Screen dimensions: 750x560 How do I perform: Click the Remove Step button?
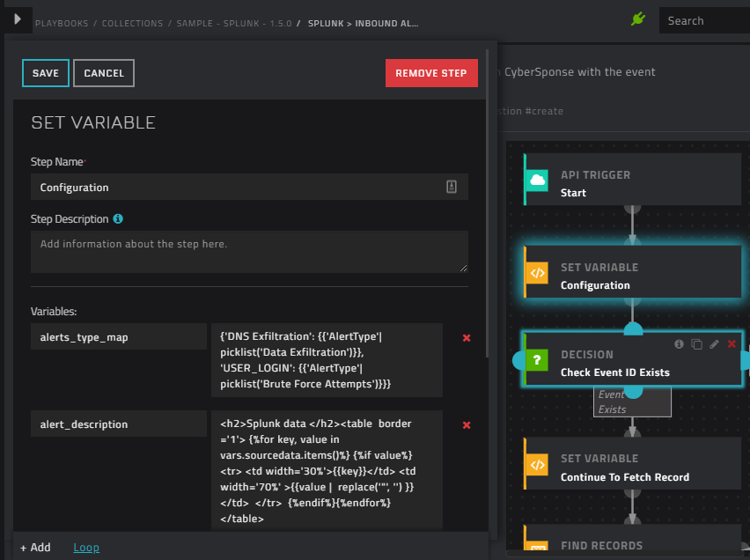[431, 73]
